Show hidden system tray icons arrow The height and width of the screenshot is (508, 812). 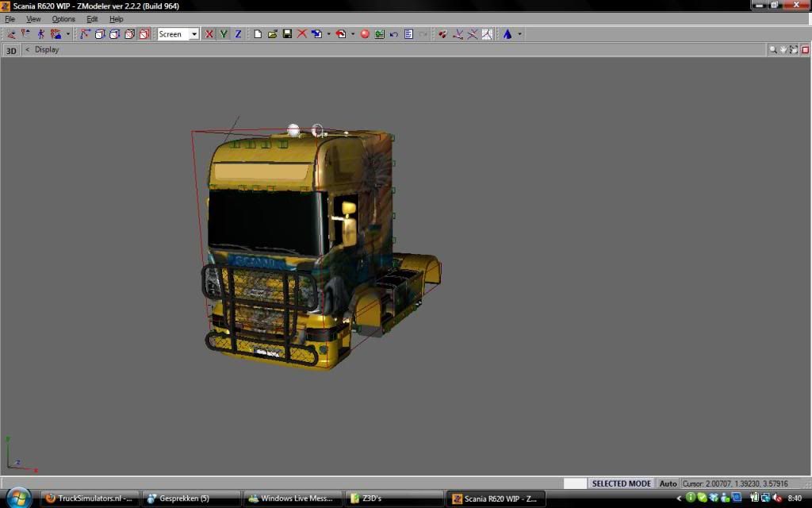click(679, 498)
